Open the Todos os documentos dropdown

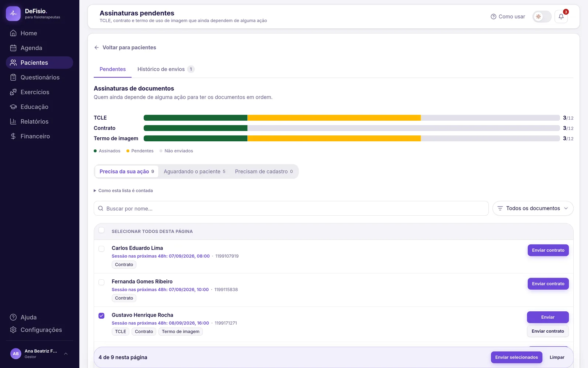coord(533,208)
